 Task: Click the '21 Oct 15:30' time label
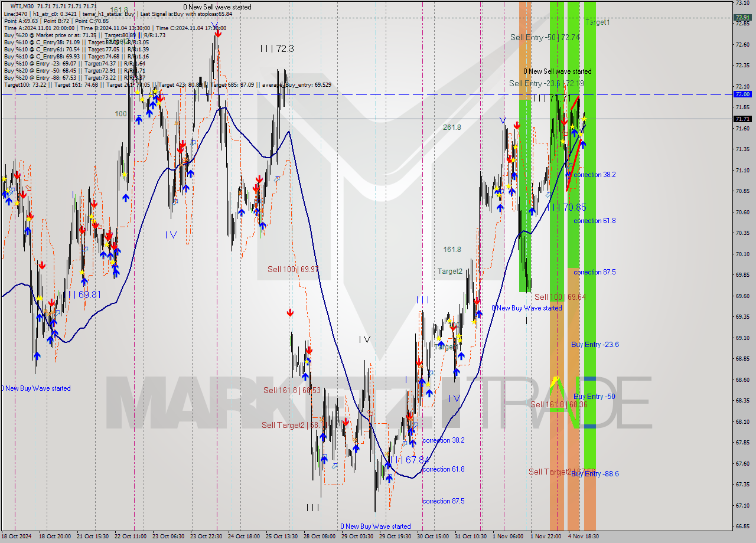point(93,537)
